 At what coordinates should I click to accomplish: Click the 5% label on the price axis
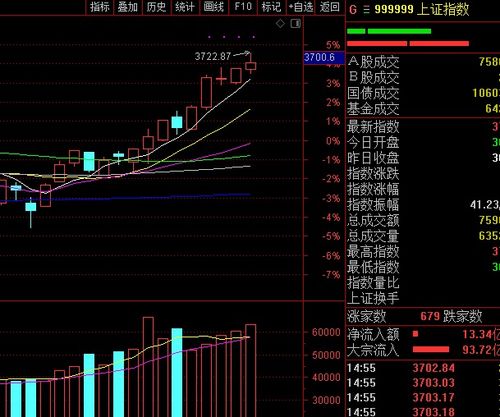[x=333, y=45]
